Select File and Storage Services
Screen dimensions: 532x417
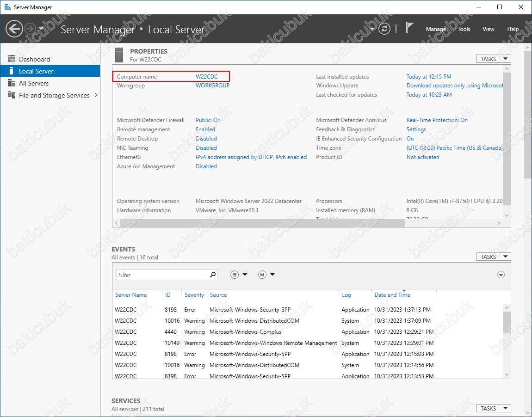[x=50, y=95]
